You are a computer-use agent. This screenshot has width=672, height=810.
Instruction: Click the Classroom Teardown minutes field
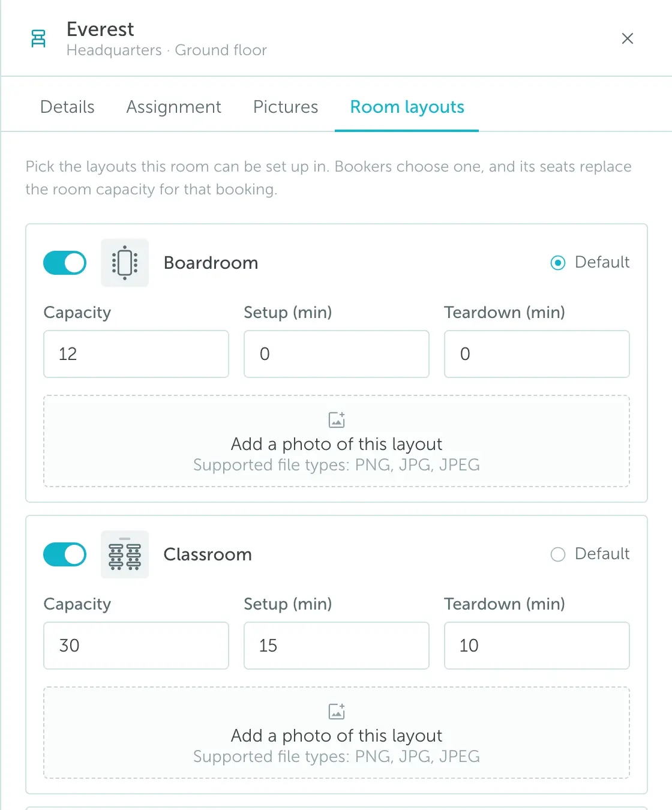coord(537,646)
